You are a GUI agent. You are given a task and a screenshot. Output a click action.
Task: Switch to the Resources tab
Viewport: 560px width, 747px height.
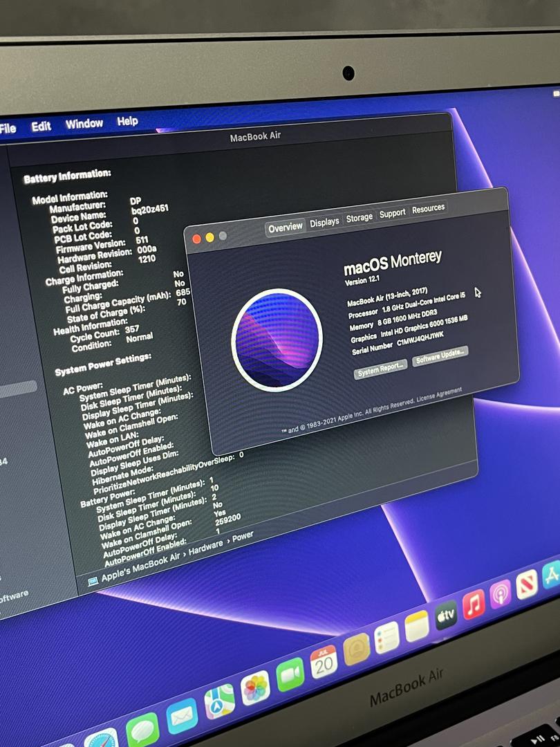click(x=428, y=209)
